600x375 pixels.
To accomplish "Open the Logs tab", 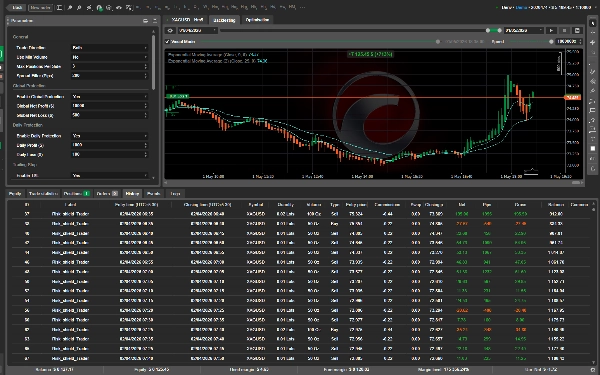I will [175, 194].
